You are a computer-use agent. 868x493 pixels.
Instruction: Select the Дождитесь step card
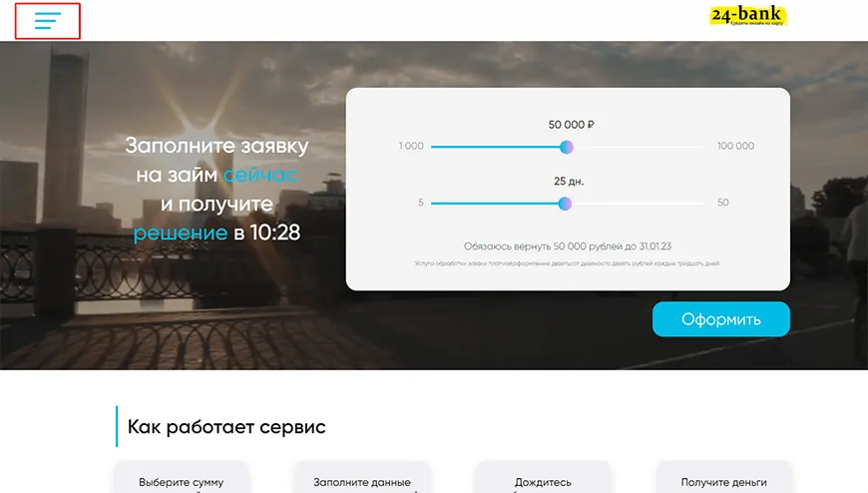click(x=543, y=477)
